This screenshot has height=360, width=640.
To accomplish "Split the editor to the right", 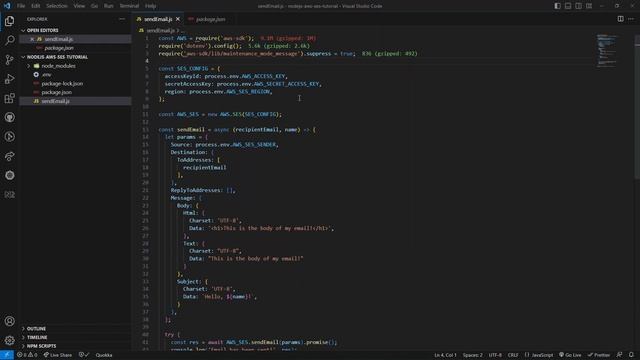I will [620, 19].
